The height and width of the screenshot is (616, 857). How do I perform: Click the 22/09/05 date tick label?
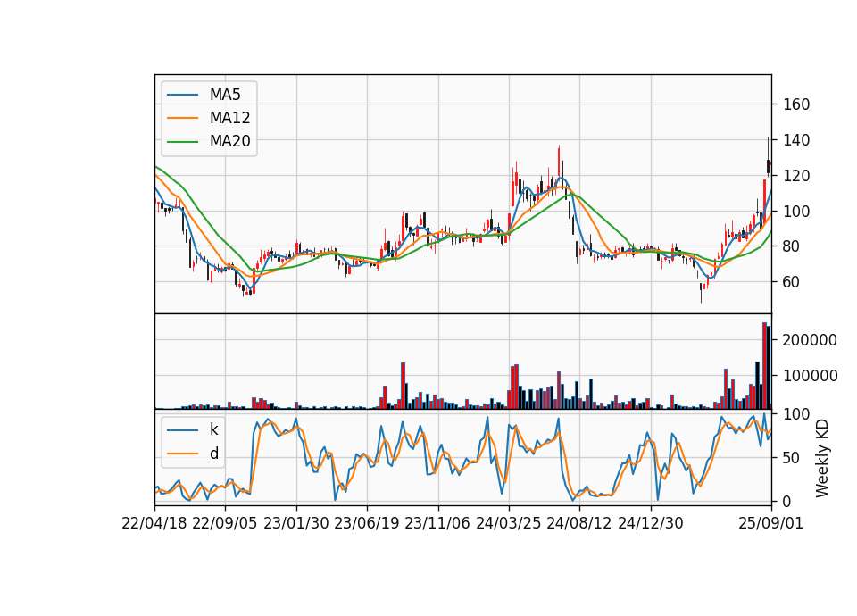click(x=225, y=523)
